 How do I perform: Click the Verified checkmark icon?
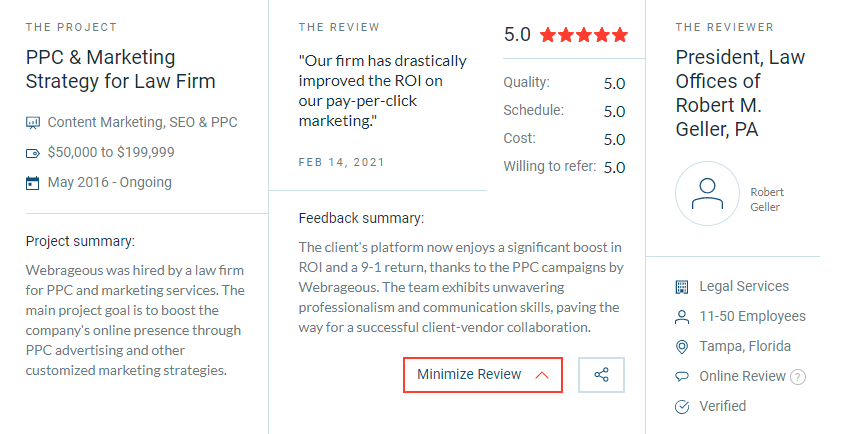(681, 407)
